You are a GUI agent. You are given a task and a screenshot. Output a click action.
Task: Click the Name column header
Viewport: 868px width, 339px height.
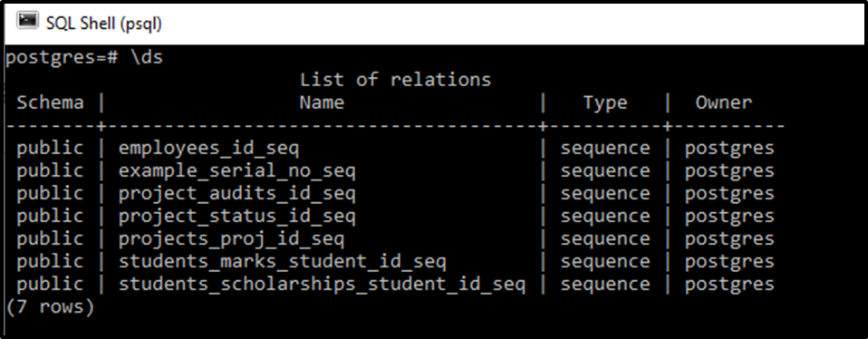322,102
